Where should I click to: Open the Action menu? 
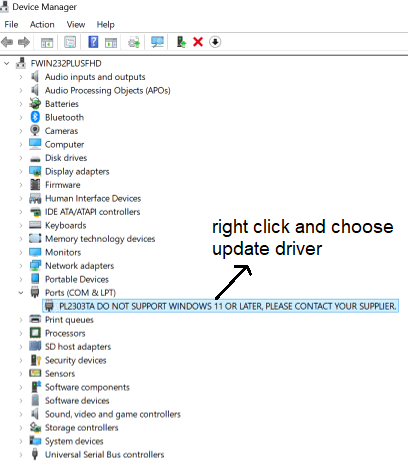(x=42, y=25)
